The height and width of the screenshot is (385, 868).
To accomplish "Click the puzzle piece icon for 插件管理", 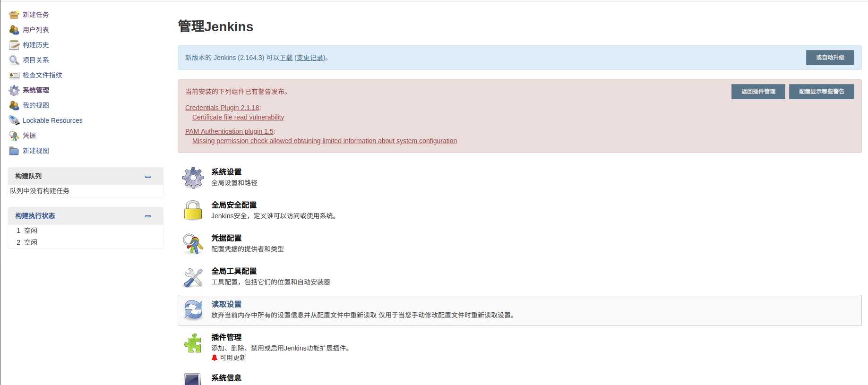I will pyautogui.click(x=193, y=343).
